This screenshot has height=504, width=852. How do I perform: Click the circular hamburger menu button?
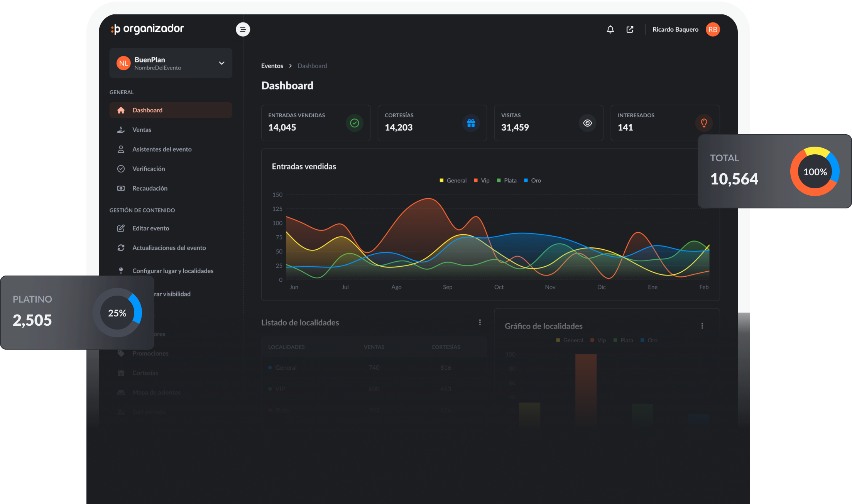point(243,29)
